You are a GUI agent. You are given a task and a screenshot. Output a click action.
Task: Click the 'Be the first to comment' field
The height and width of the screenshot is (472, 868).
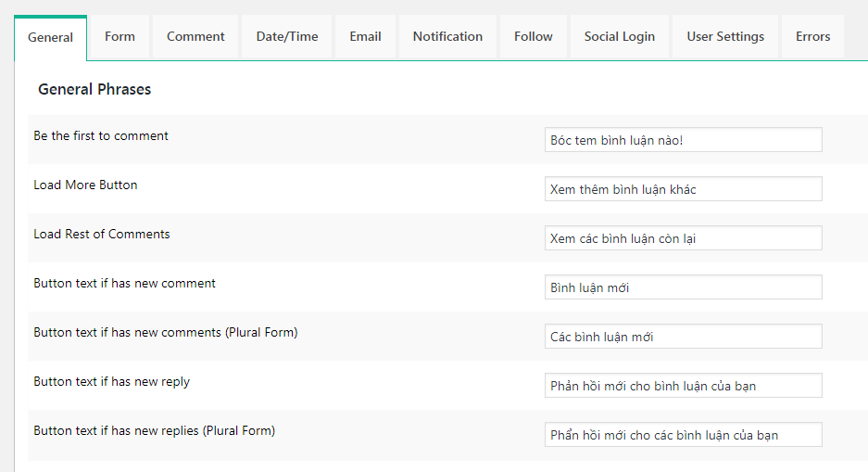point(683,140)
